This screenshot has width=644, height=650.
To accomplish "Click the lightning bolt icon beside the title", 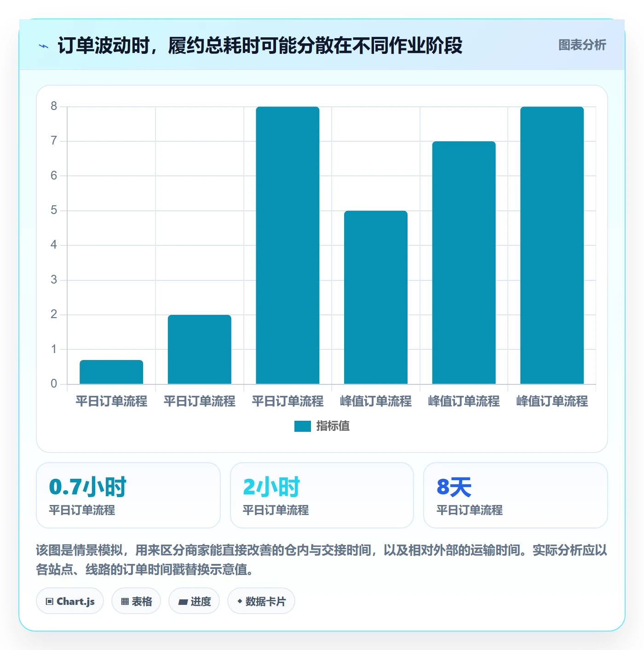I will click(44, 46).
